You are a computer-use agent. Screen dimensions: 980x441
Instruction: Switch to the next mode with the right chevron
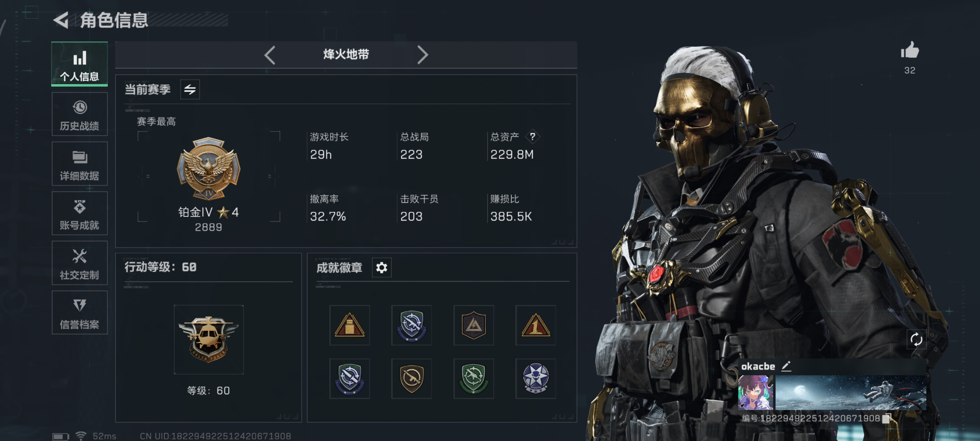422,55
